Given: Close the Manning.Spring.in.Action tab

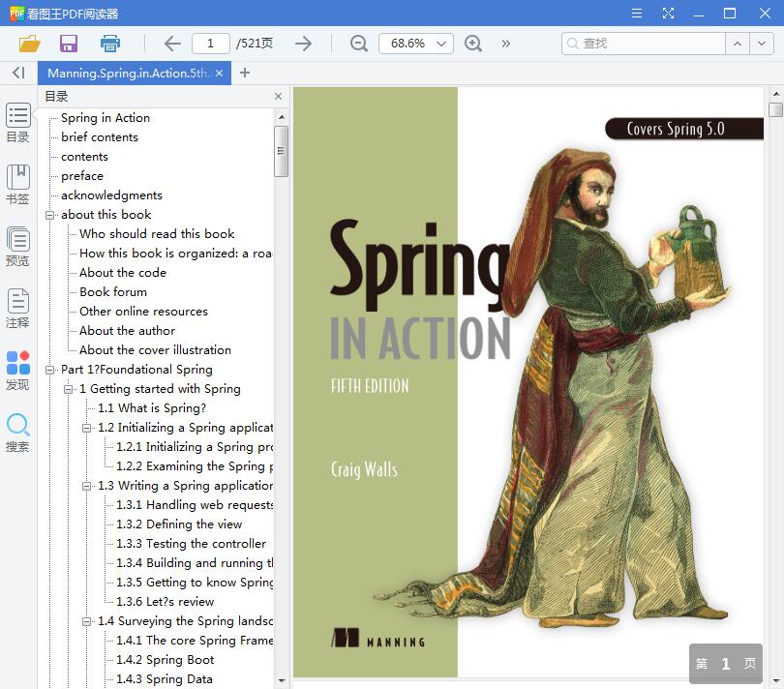Looking at the screenshot, I should (x=219, y=73).
